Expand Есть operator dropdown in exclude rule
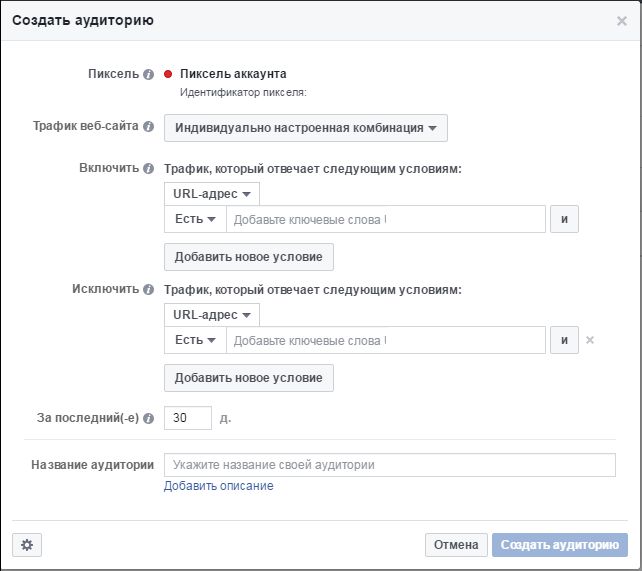Image resolution: width=642 pixels, height=571 pixels. click(x=195, y=340)
